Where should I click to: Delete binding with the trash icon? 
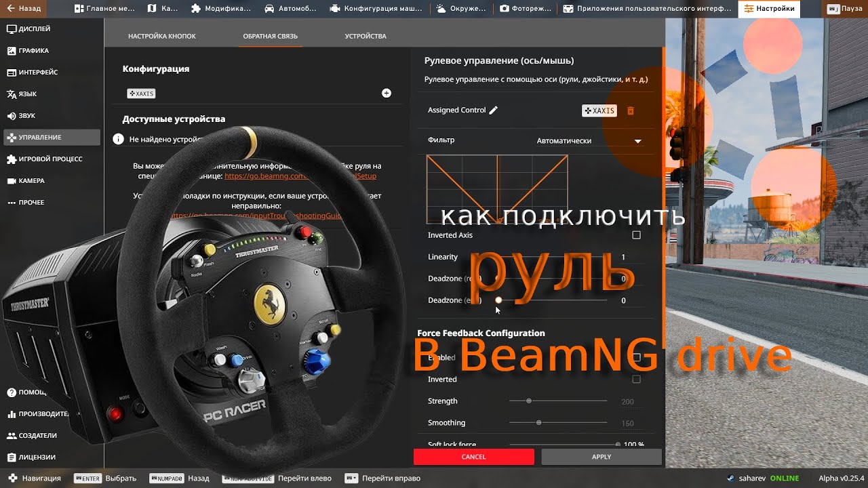(x=631, y=110)
